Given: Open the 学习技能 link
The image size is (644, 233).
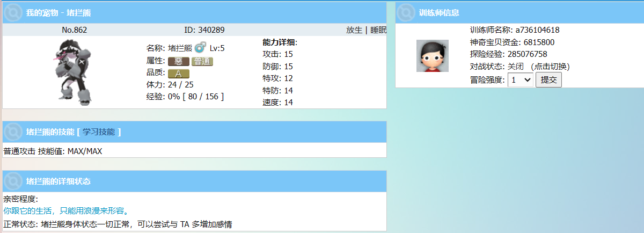Looking at the screenshot, I should [x=98, y=132].
